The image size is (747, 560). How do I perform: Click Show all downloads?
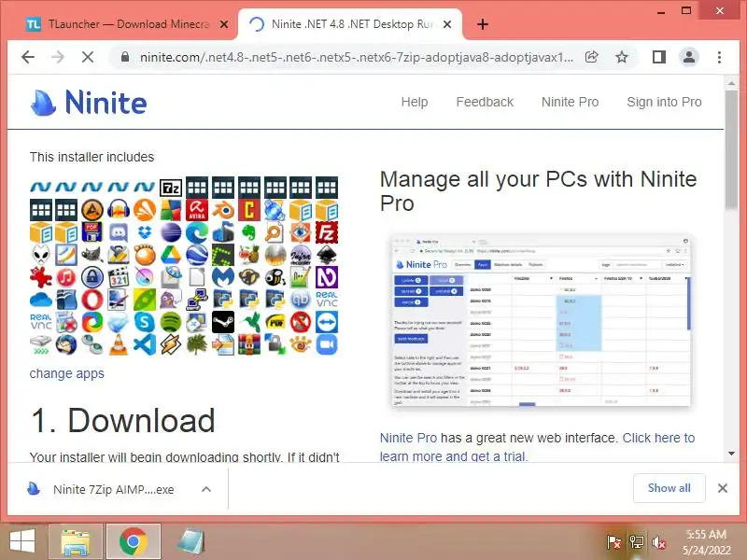tap(669, 488)
